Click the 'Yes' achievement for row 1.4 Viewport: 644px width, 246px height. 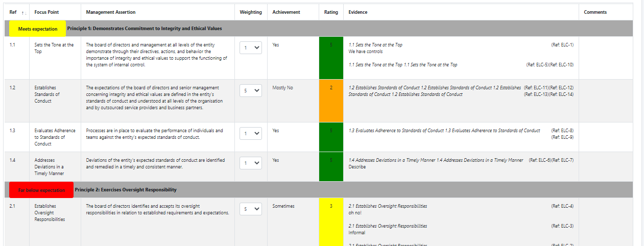pyautogui.click(x=276, y=160)
